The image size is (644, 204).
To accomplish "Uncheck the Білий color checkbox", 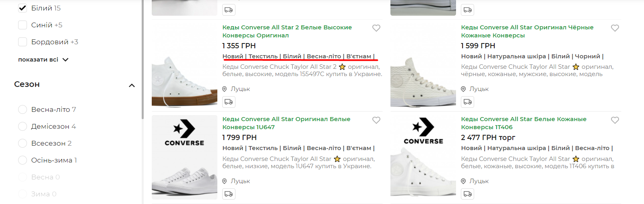I will [23, 8].
